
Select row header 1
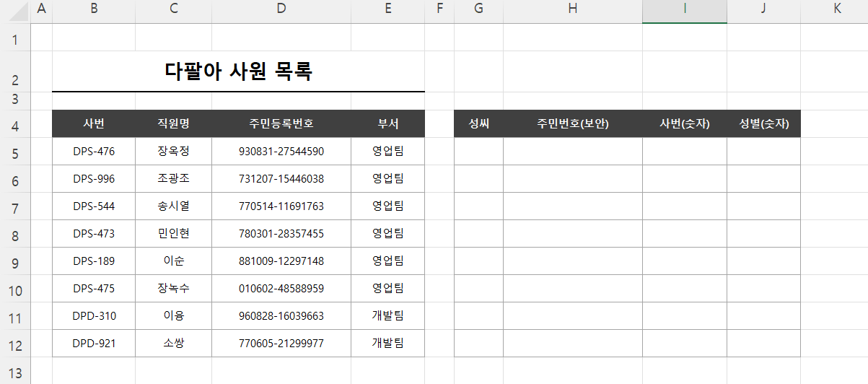15,38
